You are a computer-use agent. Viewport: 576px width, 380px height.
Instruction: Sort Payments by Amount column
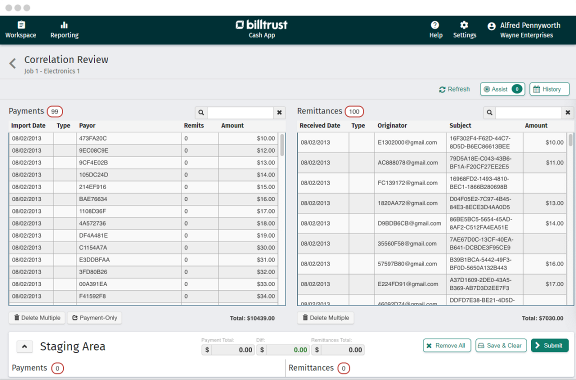pos(232,126)
